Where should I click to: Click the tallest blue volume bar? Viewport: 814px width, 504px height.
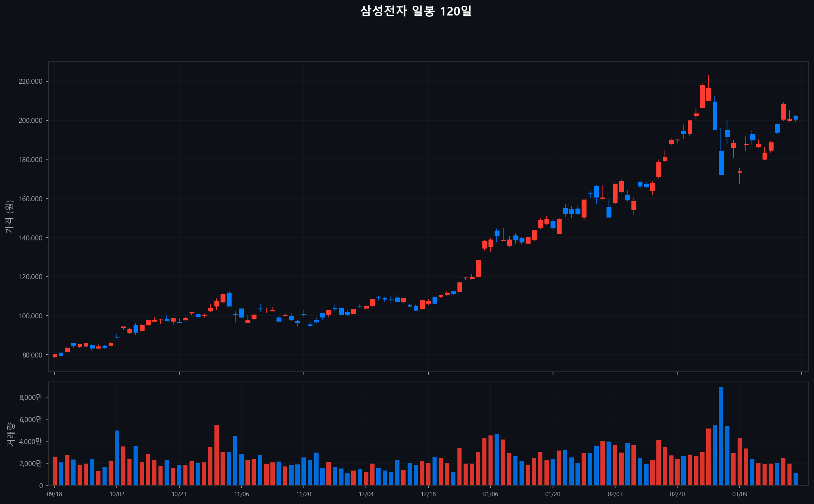click(x=721, y=436)
